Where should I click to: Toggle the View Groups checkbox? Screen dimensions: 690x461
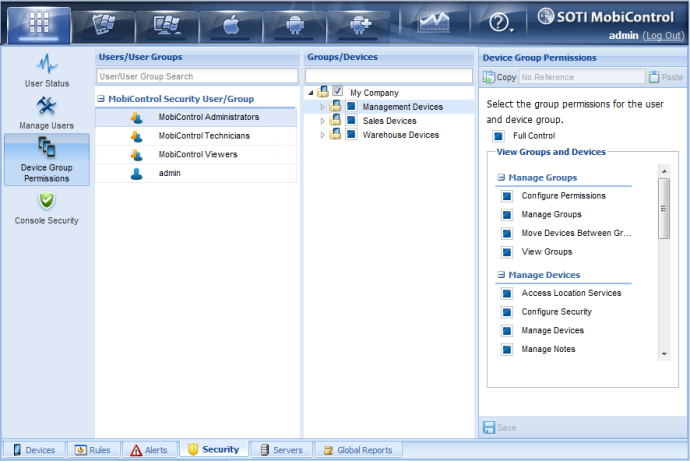[x=507, y=252]
